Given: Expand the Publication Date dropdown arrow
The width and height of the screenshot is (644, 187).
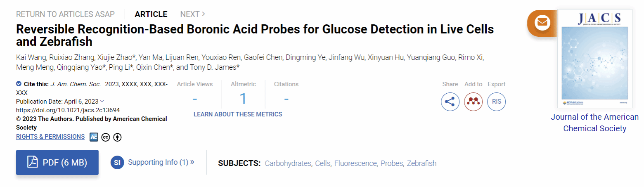Looking at the screenshot, I should click(102, 102).
